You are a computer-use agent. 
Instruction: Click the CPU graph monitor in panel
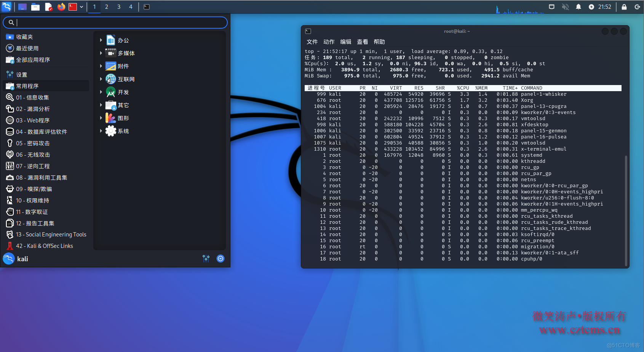pos(520,8)
